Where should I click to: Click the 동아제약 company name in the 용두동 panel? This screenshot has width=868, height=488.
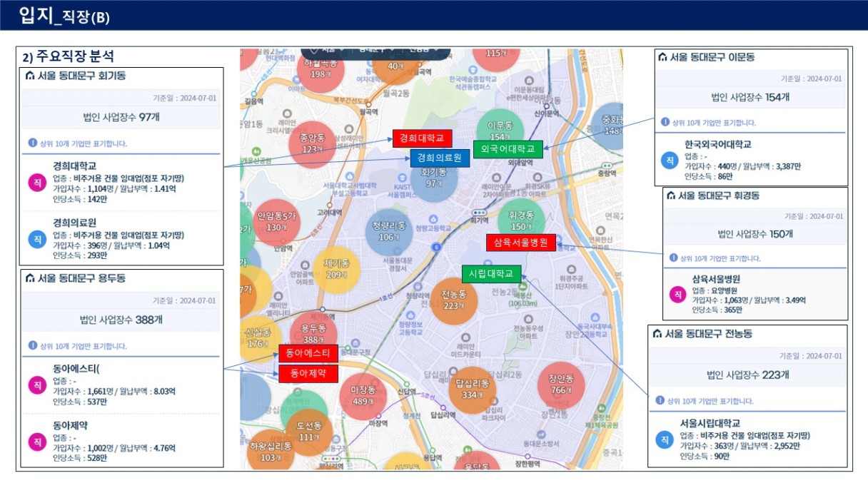(70, 425)
